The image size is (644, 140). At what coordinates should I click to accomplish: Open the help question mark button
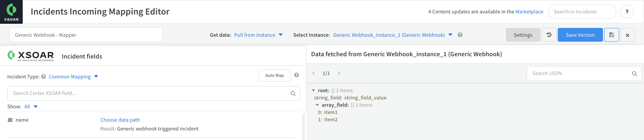point(627,11)
